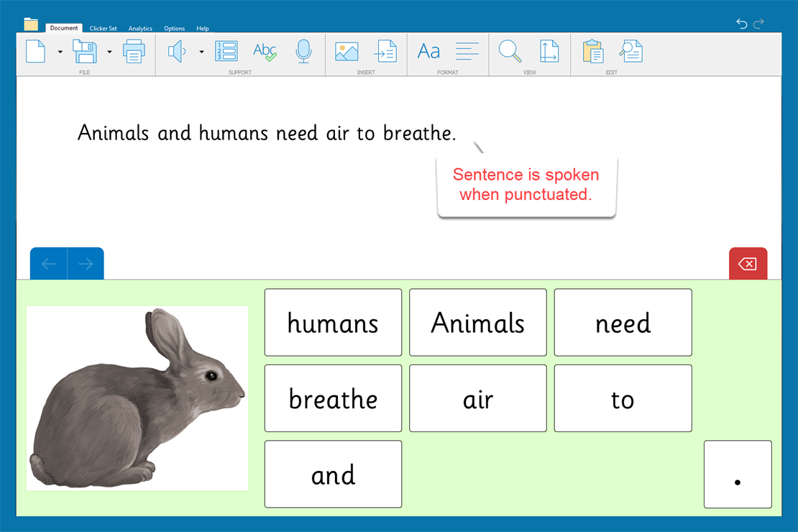Image resolution: width=798 pixels, height=532 pixels.
Task: Click the Save document floppy icon
Action: 84,52
